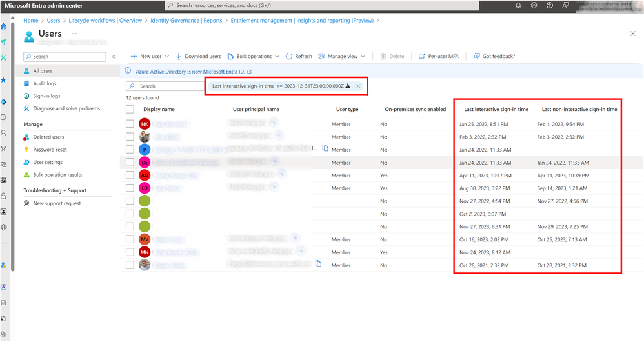The width and height of the screenshot is (644, 342).
Task: Click the User type column header
Action: pos(347,109)
